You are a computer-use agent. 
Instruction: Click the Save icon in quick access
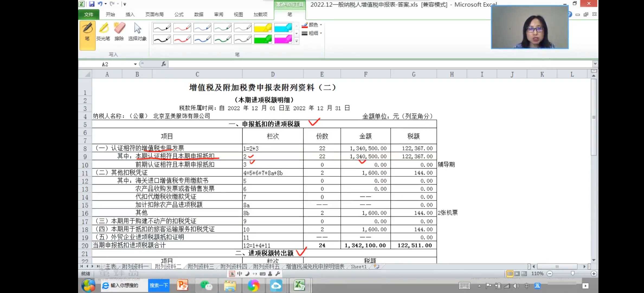(92, 4)
